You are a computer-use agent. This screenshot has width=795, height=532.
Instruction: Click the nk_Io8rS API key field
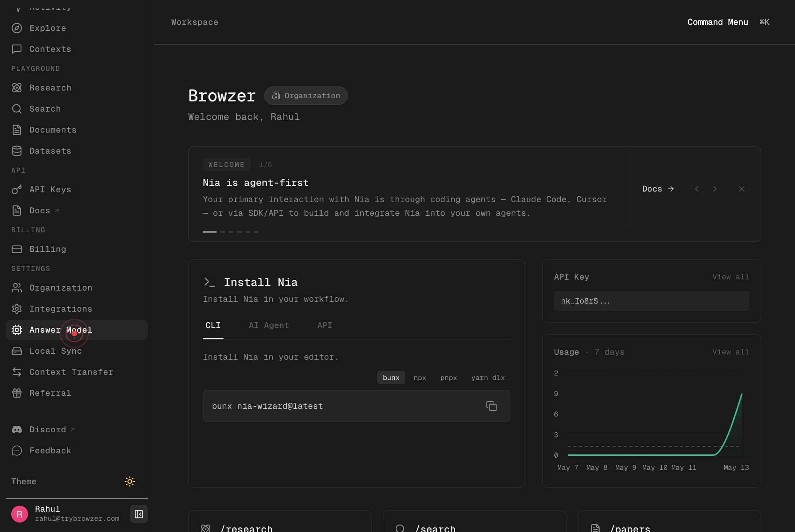tap(652, 301)
